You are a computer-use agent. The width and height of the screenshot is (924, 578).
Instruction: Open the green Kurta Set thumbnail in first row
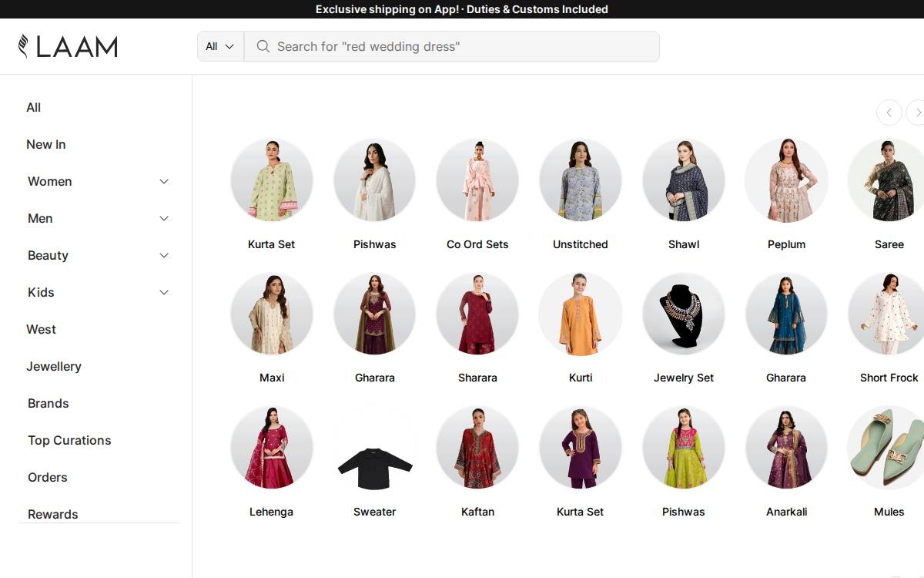pyautogui.click(x=272, y=180)
